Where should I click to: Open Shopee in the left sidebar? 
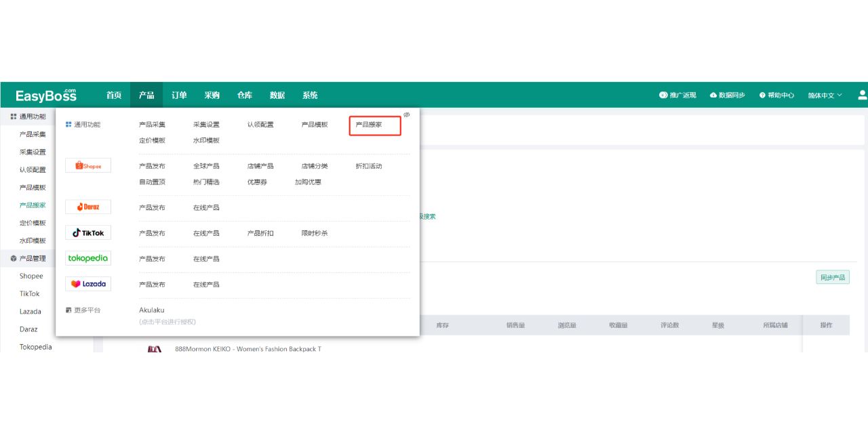(31, 276)
